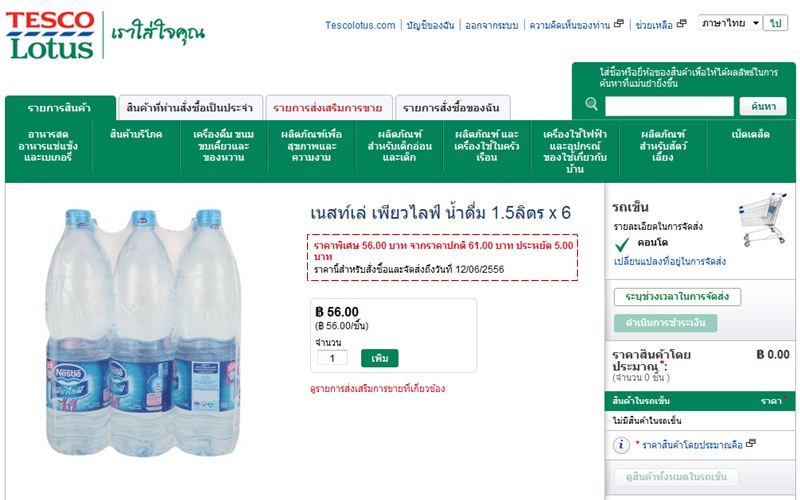The height and width of the screenshot is (500, 800).
Task: Click the เปลี่ยนแปลงที่อยู่ในการจัดส่ง link
Action: (669, 261)
